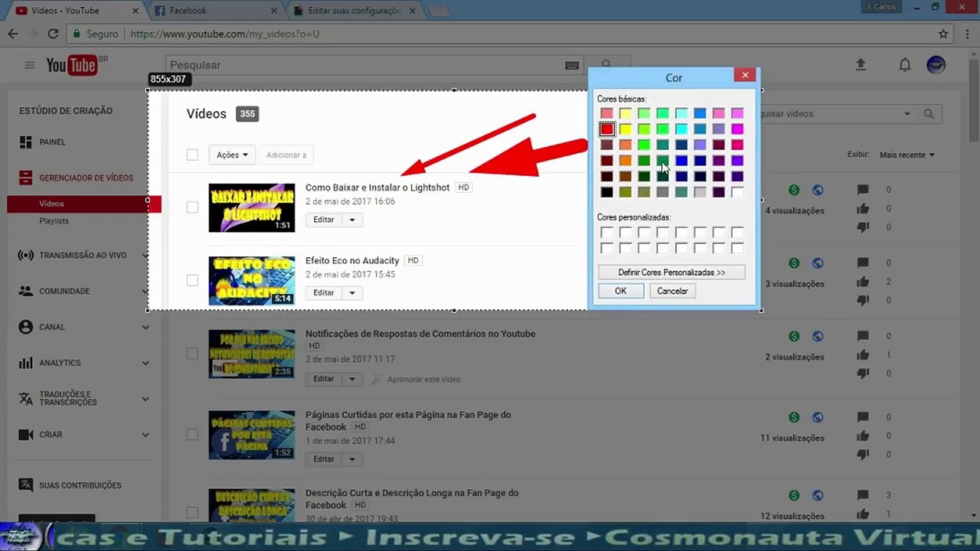Open the Mais recente sort dropdown

(907, 155)
